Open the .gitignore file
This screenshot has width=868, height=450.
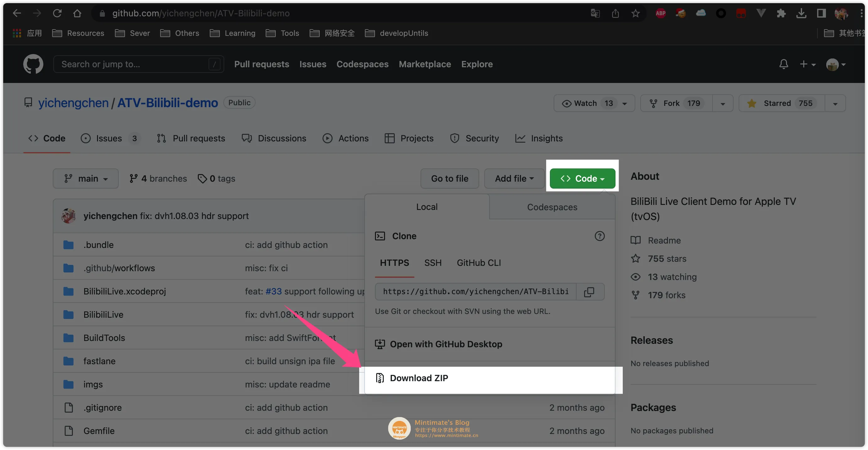[x=102, y=408]
